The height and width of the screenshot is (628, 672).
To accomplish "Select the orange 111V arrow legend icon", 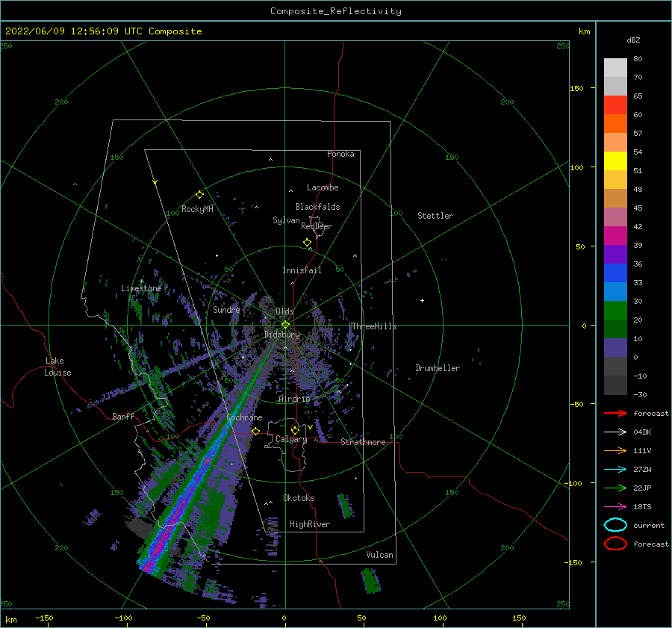I will [615, 450].
